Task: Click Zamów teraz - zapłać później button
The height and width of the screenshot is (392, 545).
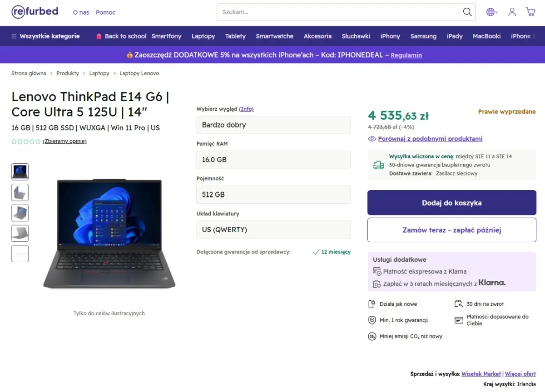Action: point(452,230)
